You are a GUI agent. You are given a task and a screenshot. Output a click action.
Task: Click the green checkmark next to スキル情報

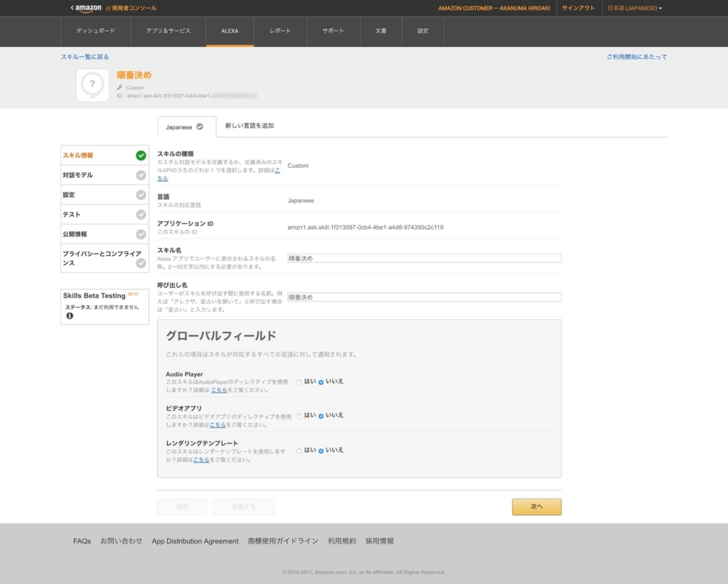coord(141,156)
